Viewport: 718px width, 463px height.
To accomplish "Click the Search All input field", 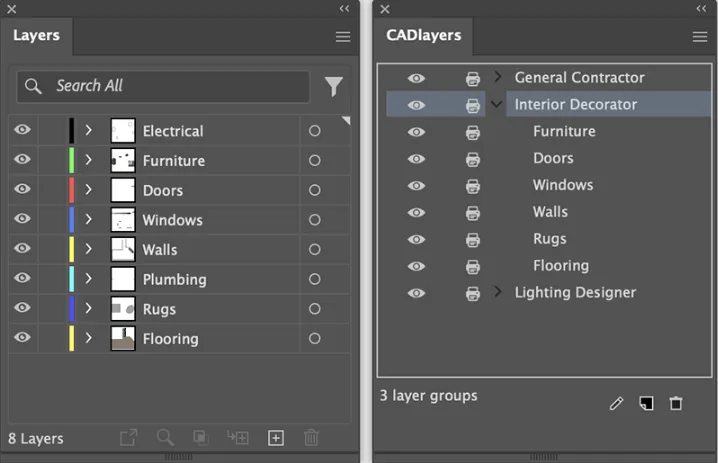I will coord(163,86).
